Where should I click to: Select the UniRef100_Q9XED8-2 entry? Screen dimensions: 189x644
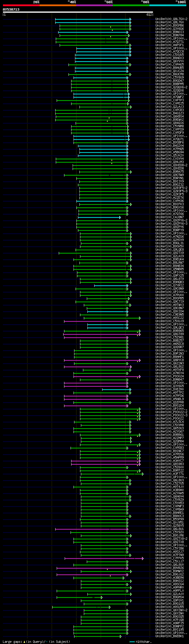[x=171, y=165]
